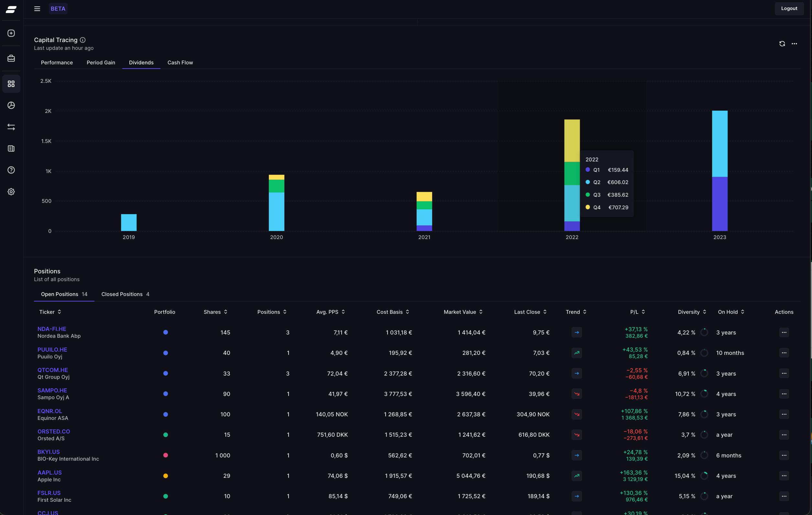Open actions menu for SAMPO.HE row
The height and width of the screenshot is (515, 812).
pyautogui.click(x=784, y=394)
